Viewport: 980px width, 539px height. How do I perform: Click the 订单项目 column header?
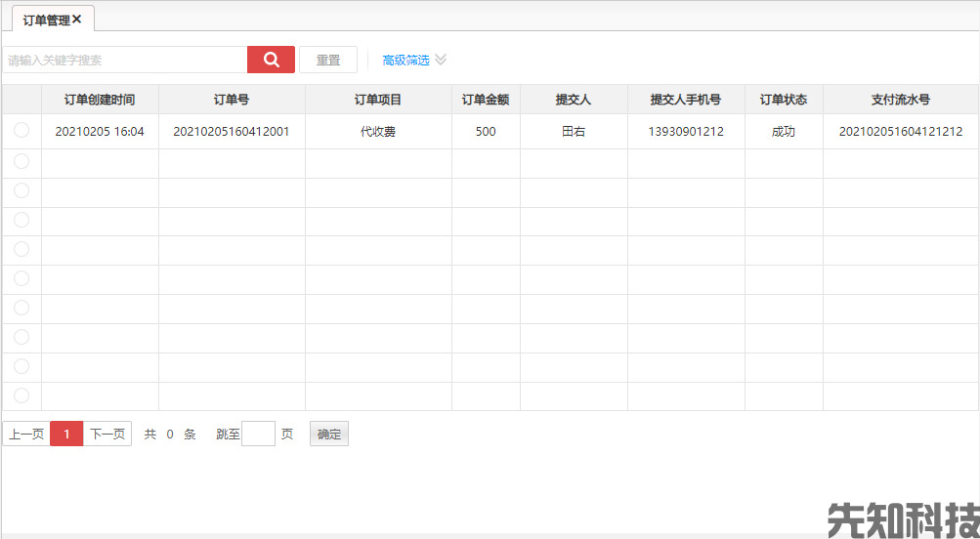pyautogui.click(x=378, y=100)
